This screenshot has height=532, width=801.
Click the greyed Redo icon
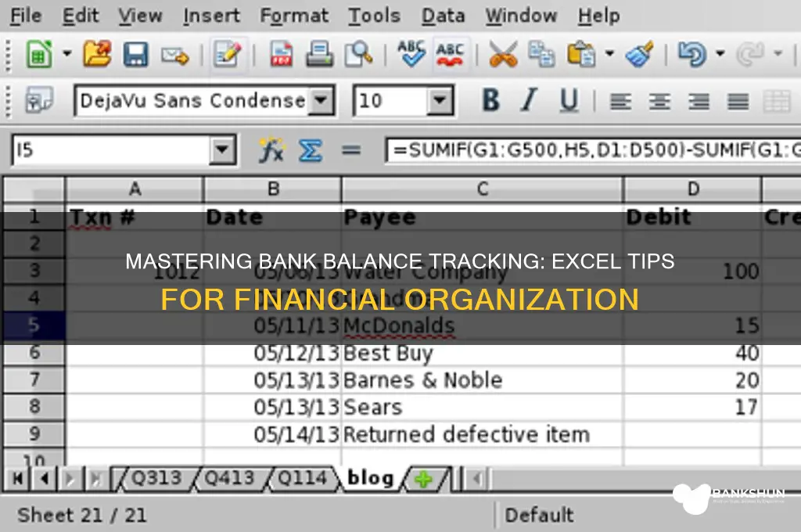pyautogui.click(x=750, y=54)
